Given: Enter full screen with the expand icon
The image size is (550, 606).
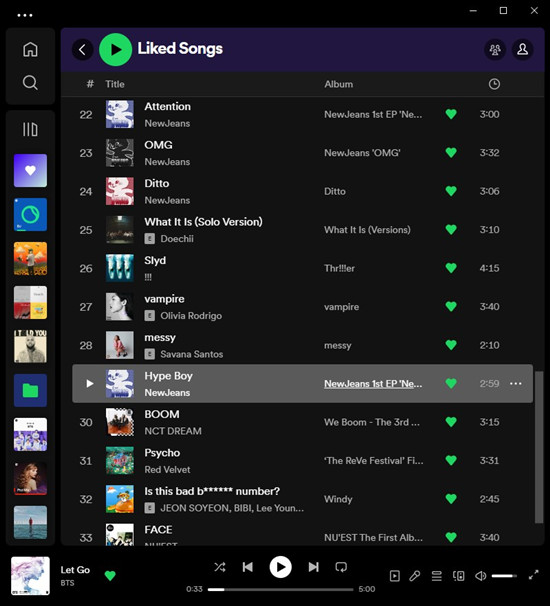Looking at the screenshot, I should point(533,575).
